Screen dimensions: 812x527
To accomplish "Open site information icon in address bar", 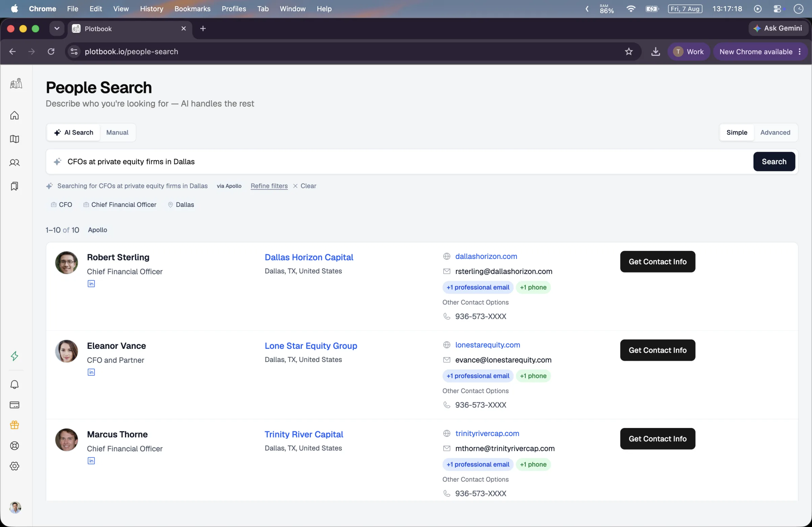I will (x=74, y=51).
